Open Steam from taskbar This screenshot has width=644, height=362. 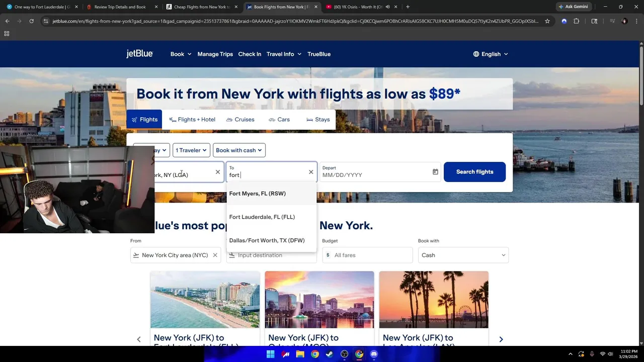point(329,354)
